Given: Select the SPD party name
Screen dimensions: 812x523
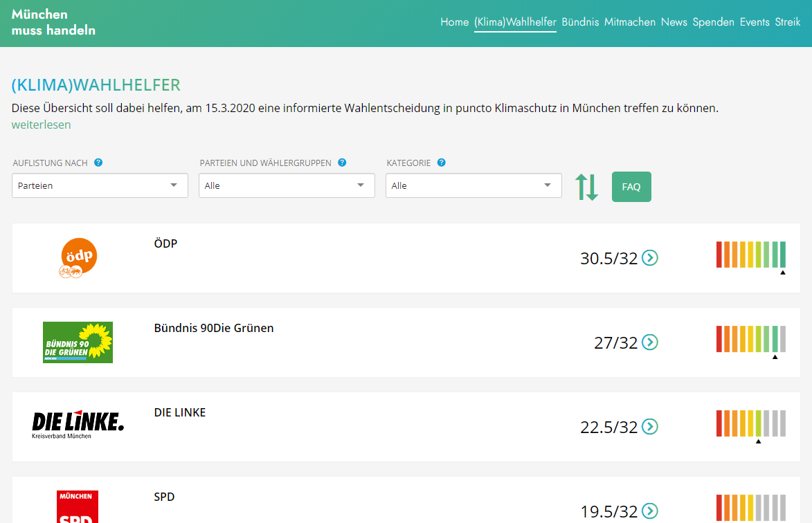Looking at the screenshot, I should point(164,497).
